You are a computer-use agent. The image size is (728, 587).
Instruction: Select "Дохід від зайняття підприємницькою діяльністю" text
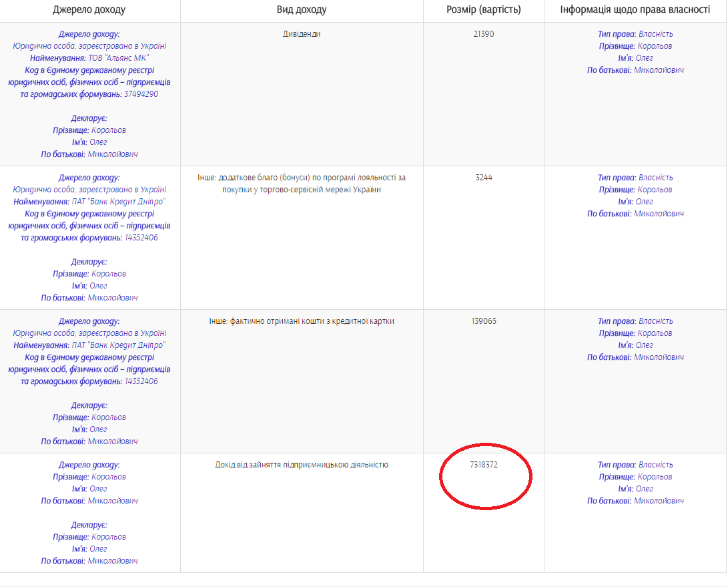[x=302, y=465]
